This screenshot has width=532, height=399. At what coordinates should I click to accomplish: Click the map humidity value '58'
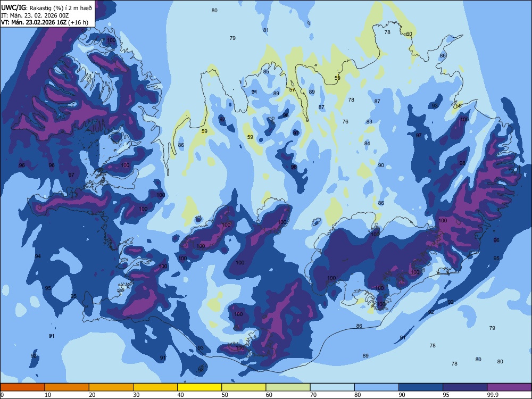[x=459, y=105]
